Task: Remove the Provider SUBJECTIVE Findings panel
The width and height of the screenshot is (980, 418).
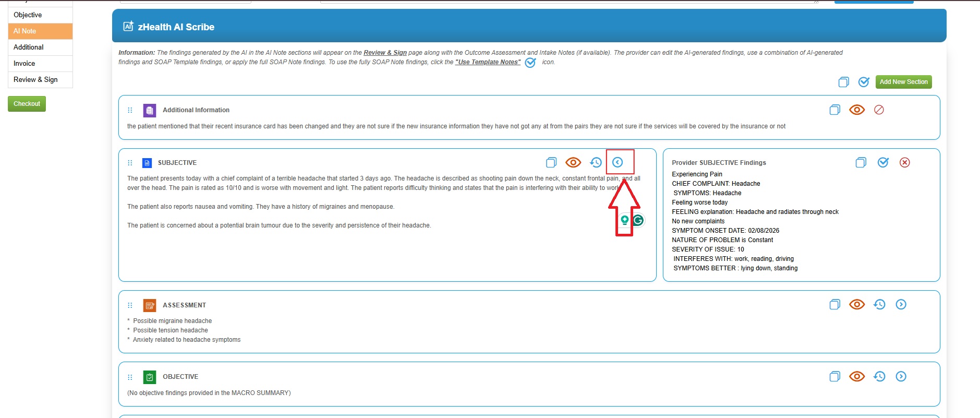Action: coord(905,162)
